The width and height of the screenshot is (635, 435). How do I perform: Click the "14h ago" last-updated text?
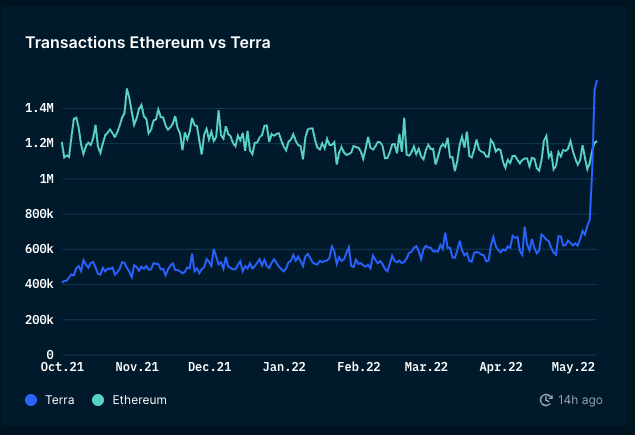pyautogui.click(x=580, y=400)
